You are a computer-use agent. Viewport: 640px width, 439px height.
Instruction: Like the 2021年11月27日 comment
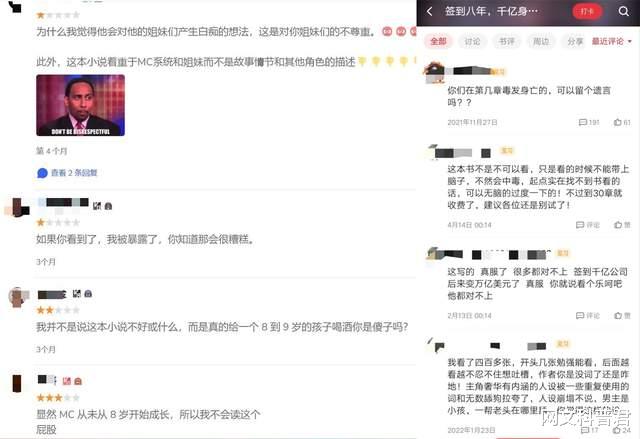pyautogui.click(x=622, y=122)
